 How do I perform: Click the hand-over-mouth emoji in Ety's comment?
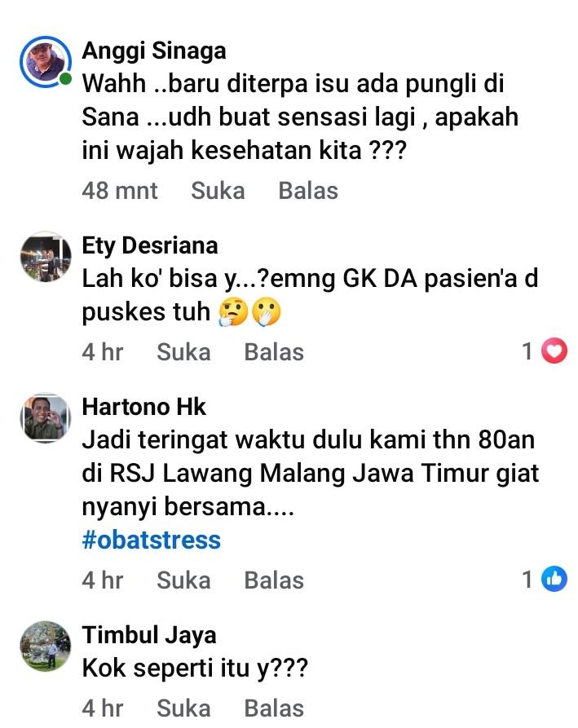[x=267, y=311]
